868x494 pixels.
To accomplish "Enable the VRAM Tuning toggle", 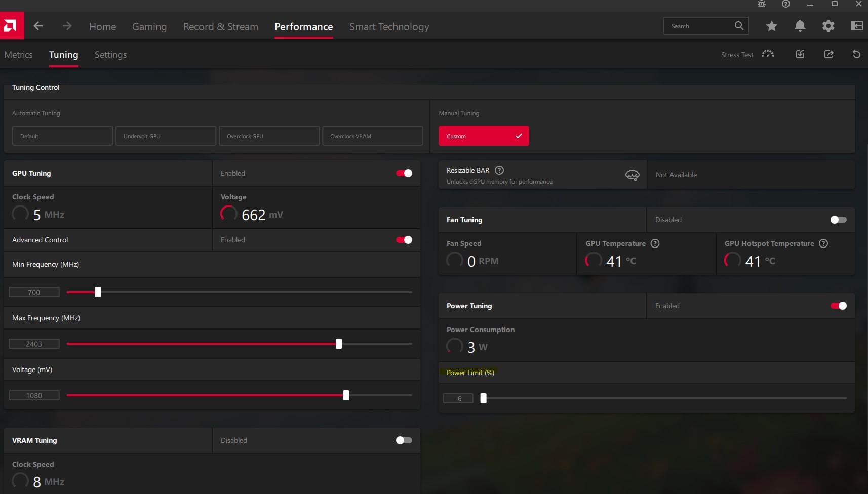I will pos(404,440).
